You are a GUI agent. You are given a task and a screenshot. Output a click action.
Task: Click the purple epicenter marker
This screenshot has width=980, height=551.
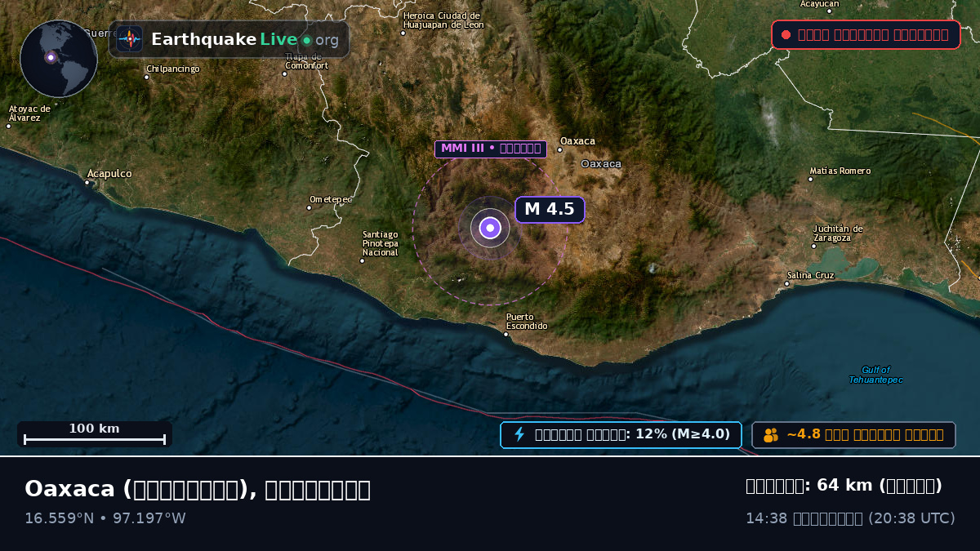490,228
